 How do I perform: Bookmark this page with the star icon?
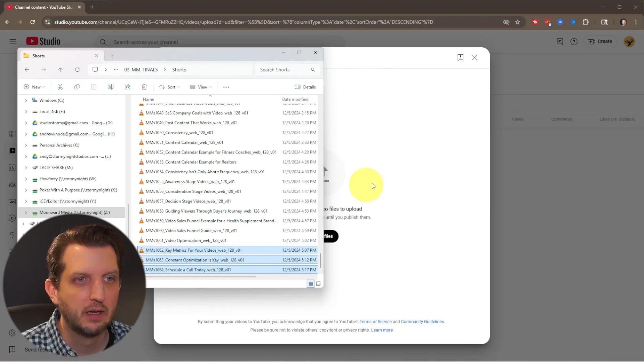[518, 22]
